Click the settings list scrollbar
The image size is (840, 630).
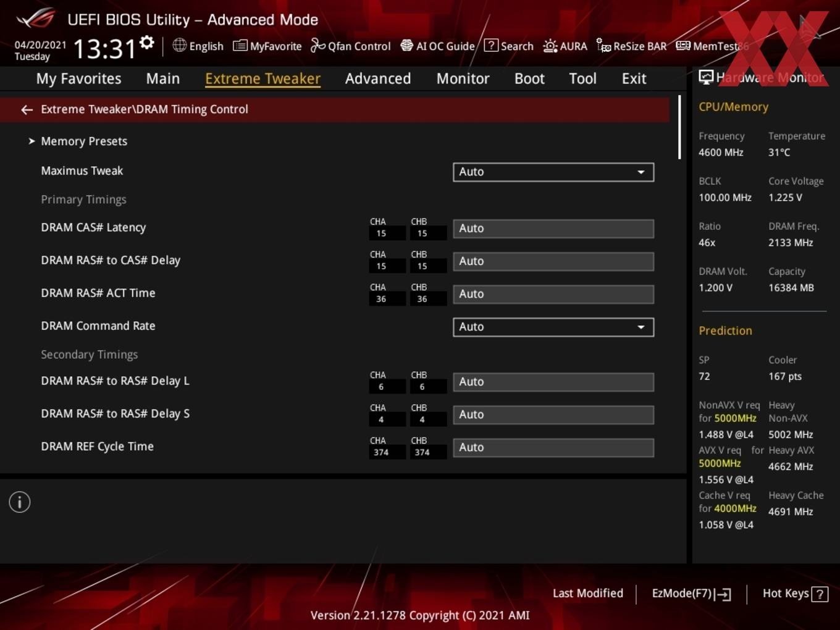(679, 127)
